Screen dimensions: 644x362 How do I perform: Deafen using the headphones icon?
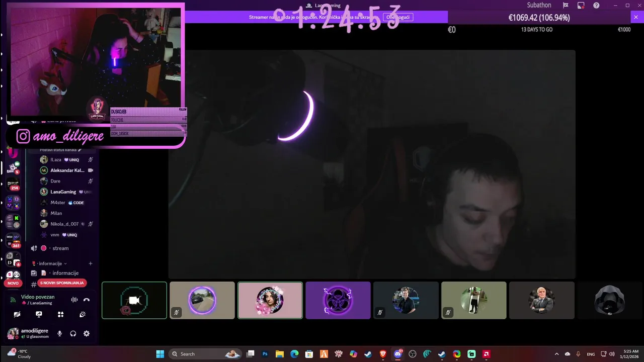coord(73,333)
